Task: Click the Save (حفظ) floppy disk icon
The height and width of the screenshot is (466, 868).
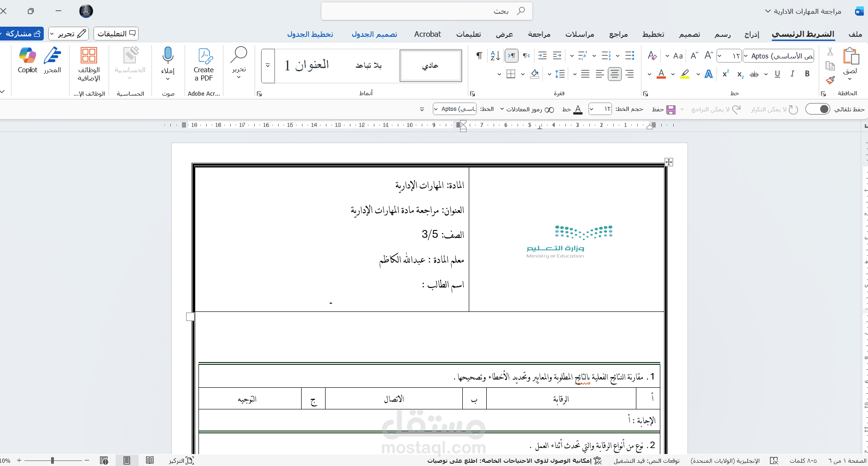Action: (671, 109)
